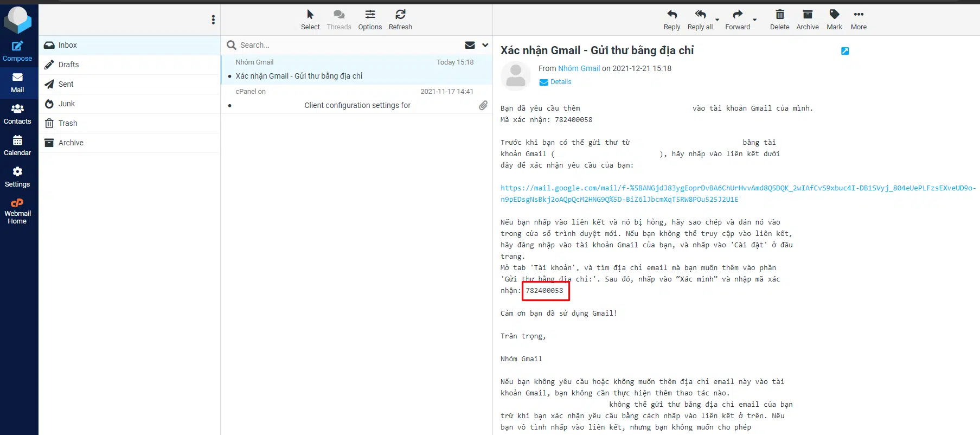Open the Reply all options arrow

[718, 20]
